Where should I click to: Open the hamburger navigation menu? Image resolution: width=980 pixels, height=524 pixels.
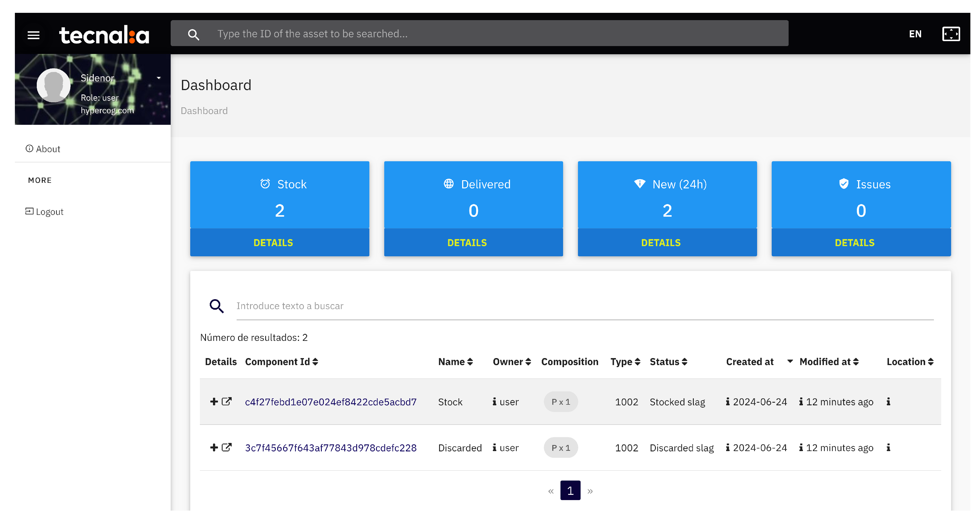point(34,35)
